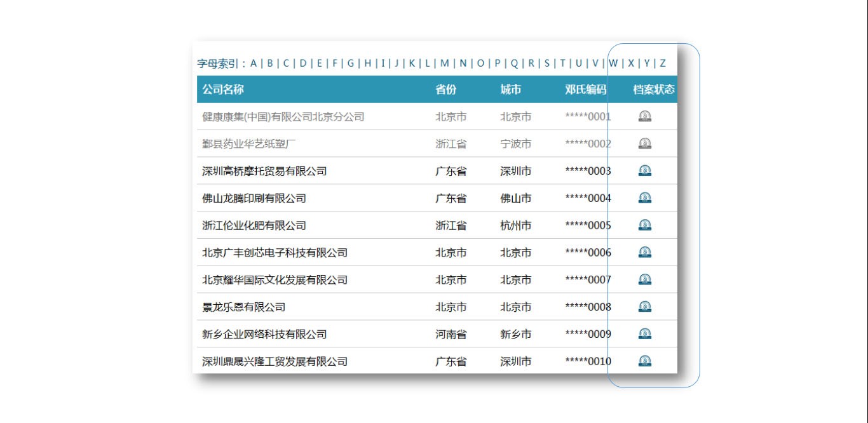
Task: Click company name 景龙乐恩有限公司
Action: pos(243,307)
